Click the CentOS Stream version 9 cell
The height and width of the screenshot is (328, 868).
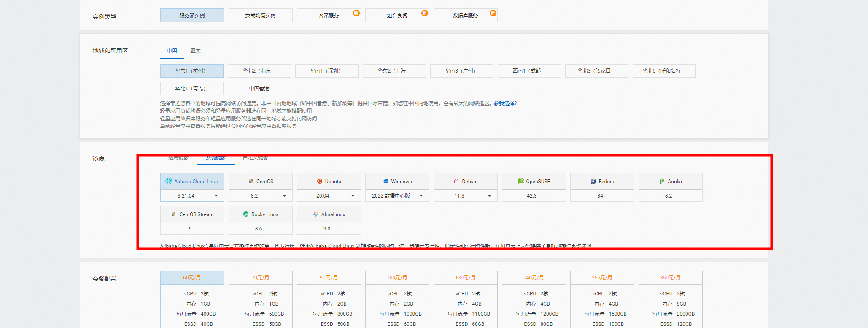pos(192,229)
